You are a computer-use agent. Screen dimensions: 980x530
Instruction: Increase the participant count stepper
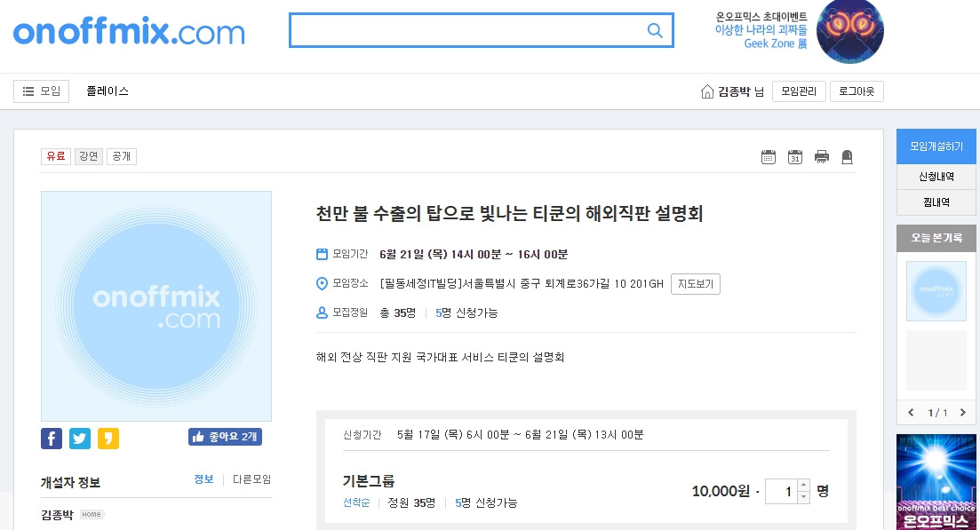[x=804, y=486]
